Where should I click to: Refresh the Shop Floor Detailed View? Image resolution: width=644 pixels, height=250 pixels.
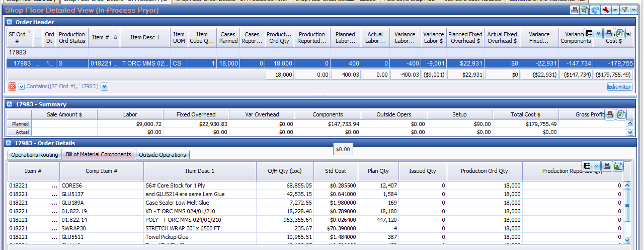(x=595, y=10)
